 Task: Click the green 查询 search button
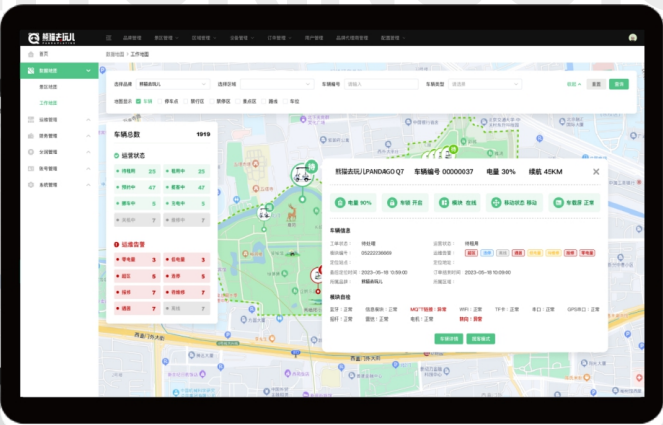(619, 85)
